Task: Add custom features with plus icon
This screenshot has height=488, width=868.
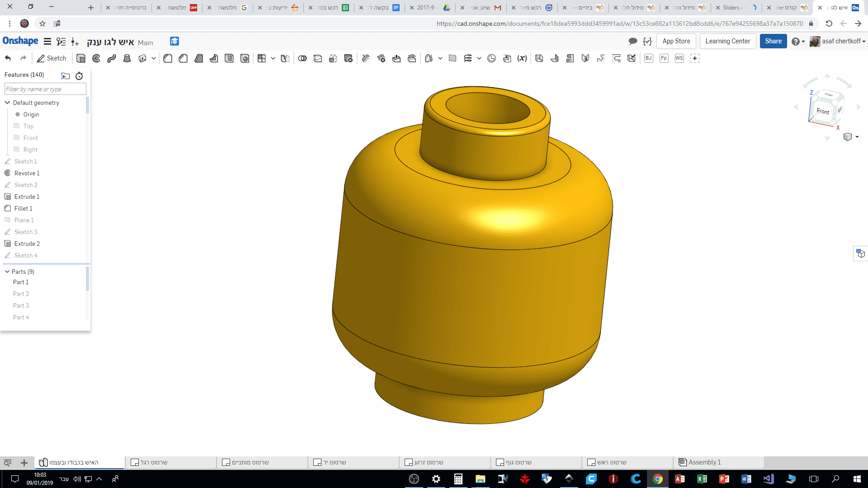Action: tap(695, 58)
